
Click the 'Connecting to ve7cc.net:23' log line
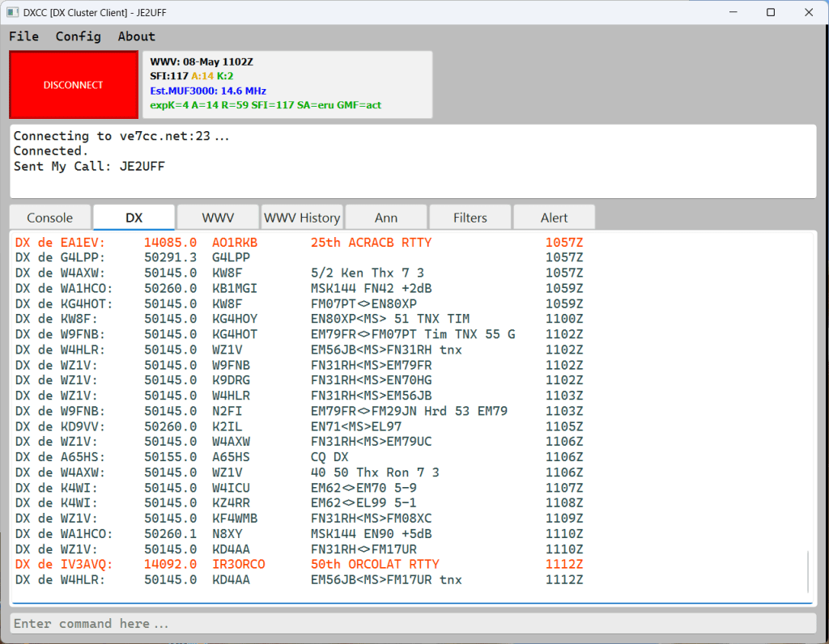coord(121,136)
